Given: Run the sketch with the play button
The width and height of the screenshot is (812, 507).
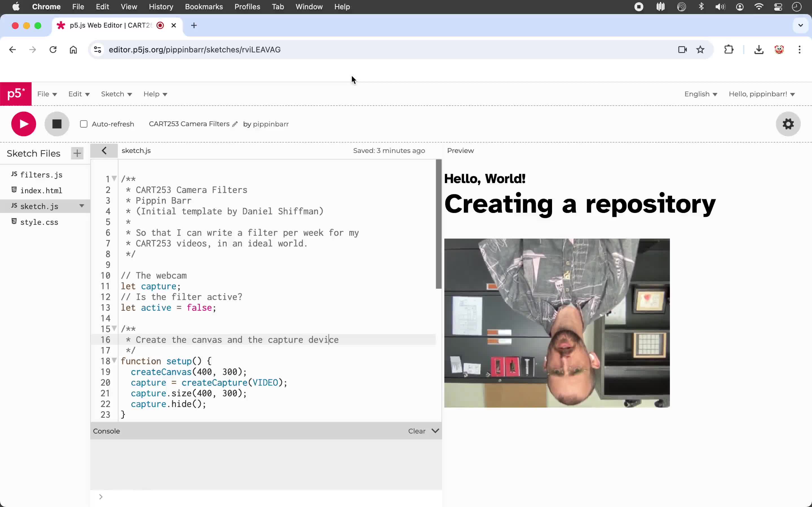Looking at the screenshot, I should [x=23, y=124].
